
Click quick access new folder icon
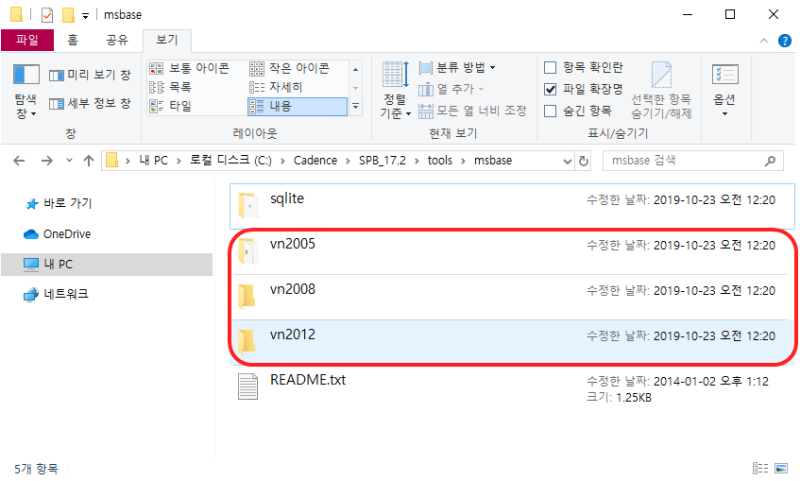pyautogui.click(x=68, y=15)
